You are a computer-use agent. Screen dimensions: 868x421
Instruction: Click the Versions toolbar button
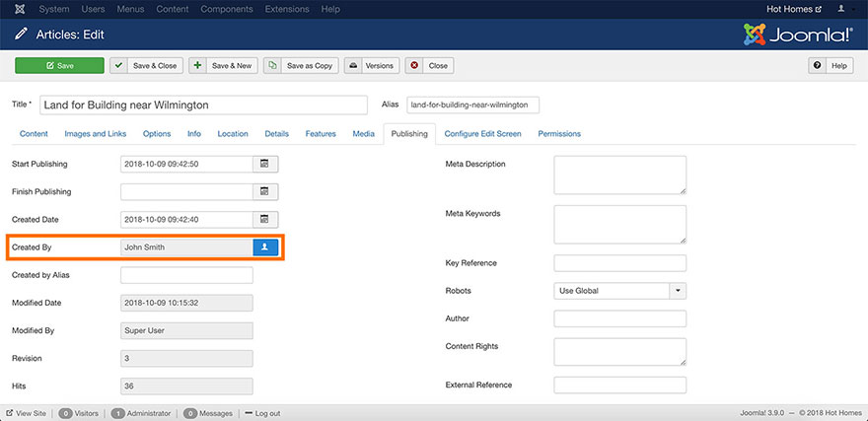click(372, 66)
